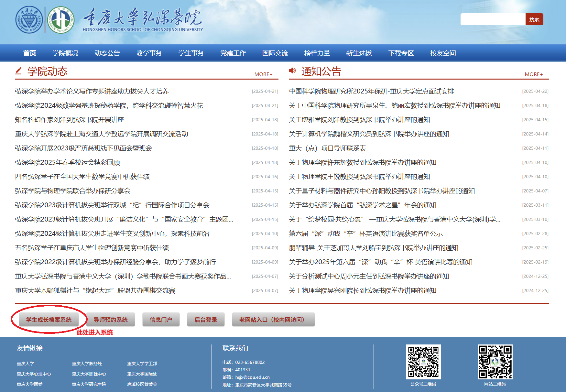Open the 党建工作 menu item
The height and width of the screenshot is (392, 566).
pos(233,53)
